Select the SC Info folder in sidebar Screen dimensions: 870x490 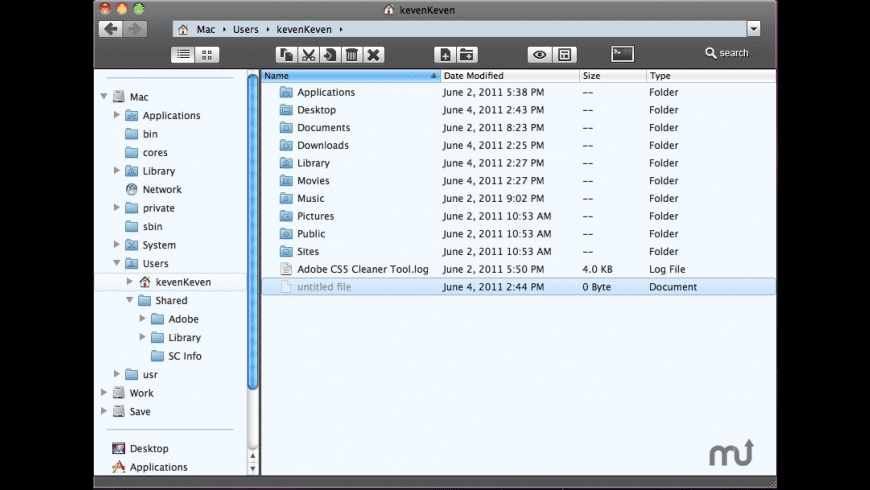click(x=176, y=356)
